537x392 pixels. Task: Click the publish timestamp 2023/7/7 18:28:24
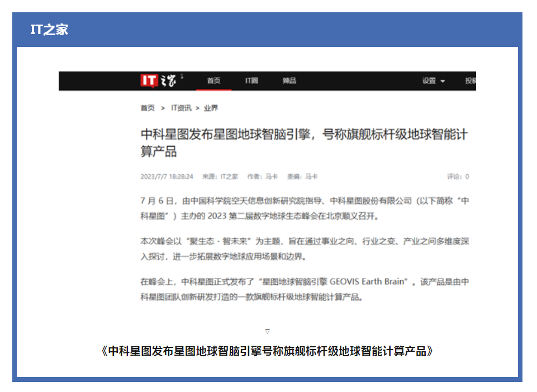click(167, 176)
